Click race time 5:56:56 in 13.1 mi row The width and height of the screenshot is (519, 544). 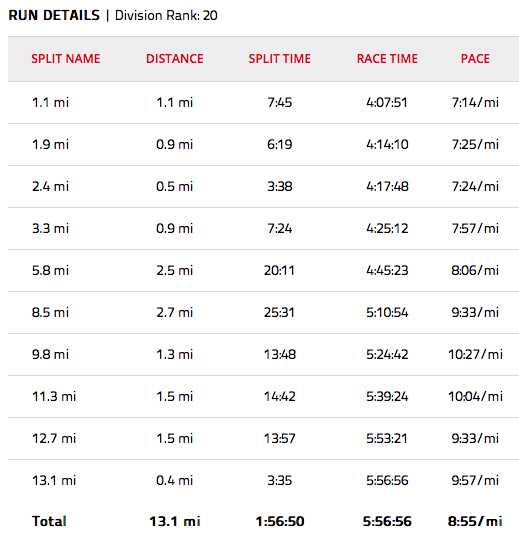pos(387,481)
